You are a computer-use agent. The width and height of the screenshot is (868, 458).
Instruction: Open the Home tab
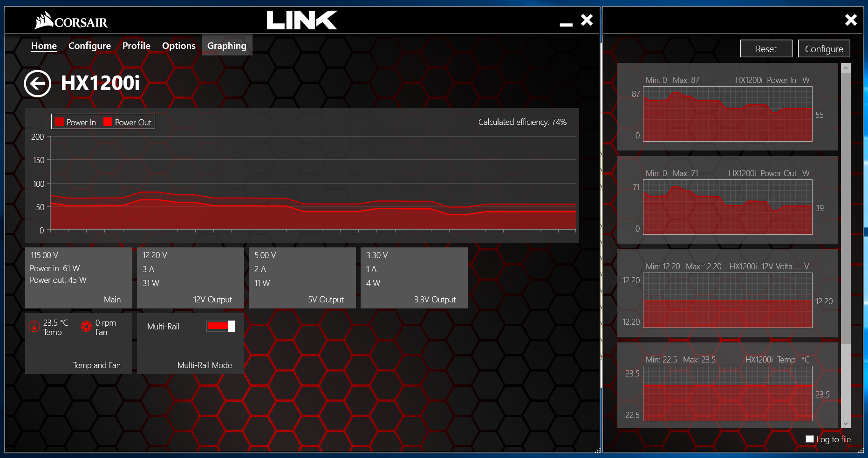click(x=44, y=46)
